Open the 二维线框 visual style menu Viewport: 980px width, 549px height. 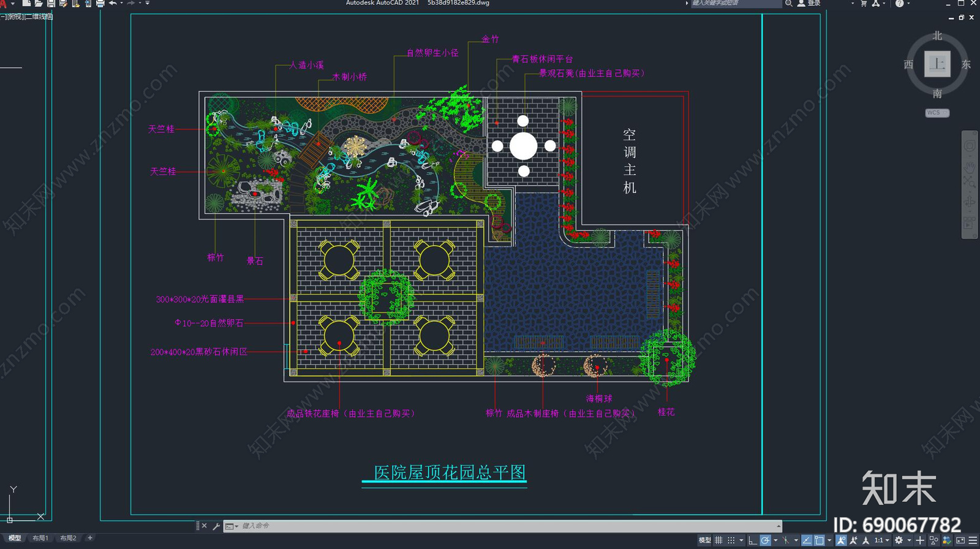click(39, 17)
